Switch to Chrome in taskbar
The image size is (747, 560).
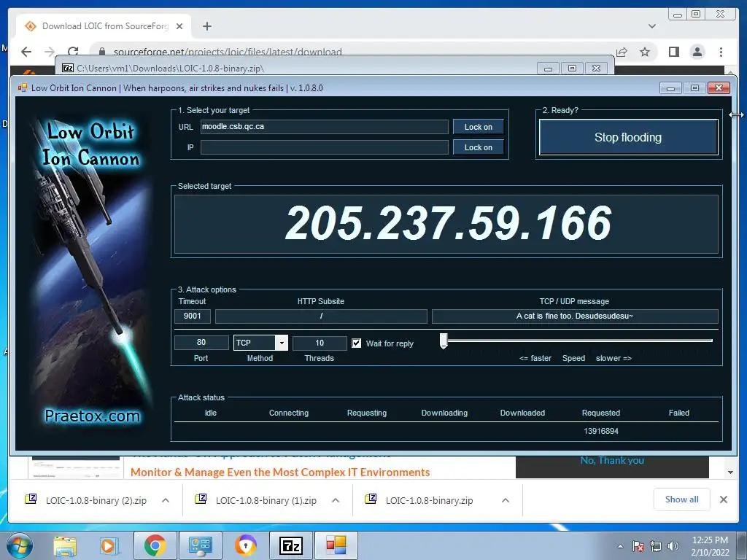click(155, 545)
